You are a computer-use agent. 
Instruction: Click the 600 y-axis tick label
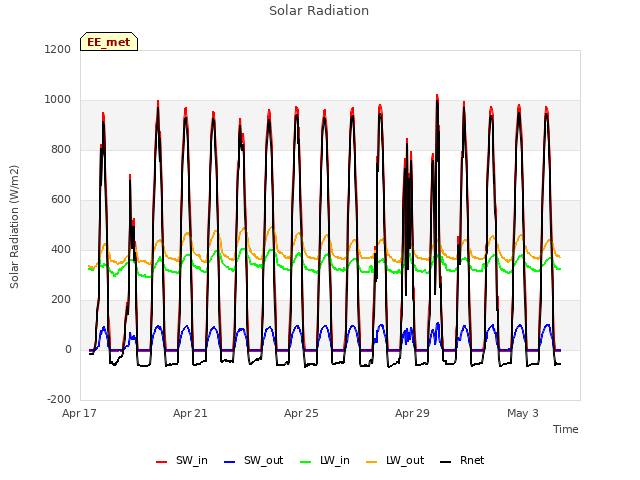pyautogui.click(x=61, y=200)
